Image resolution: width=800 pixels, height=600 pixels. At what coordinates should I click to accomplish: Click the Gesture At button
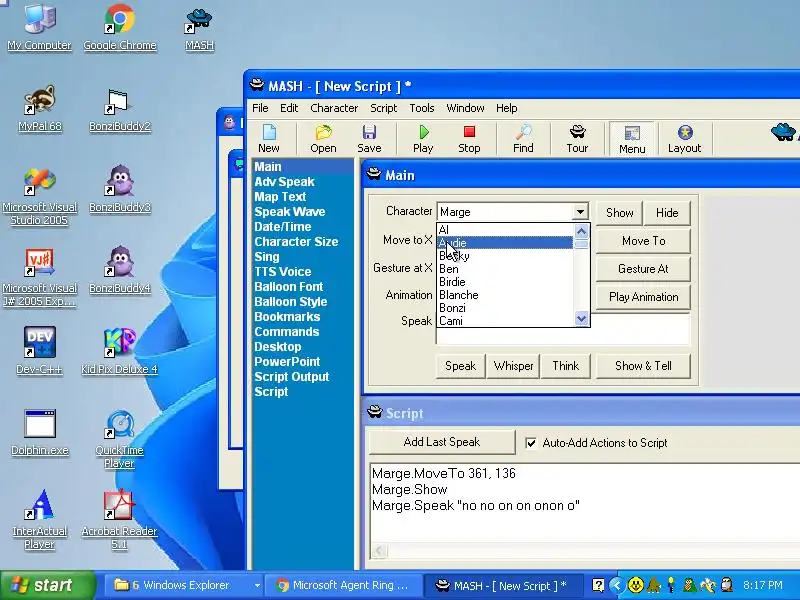click(643, 269)
